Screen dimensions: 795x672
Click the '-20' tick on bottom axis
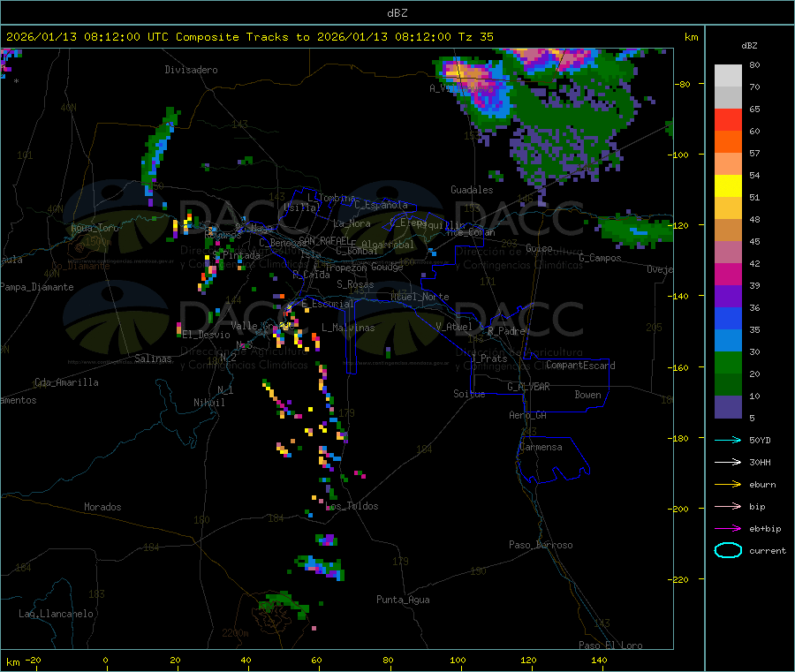coord(33,660)
